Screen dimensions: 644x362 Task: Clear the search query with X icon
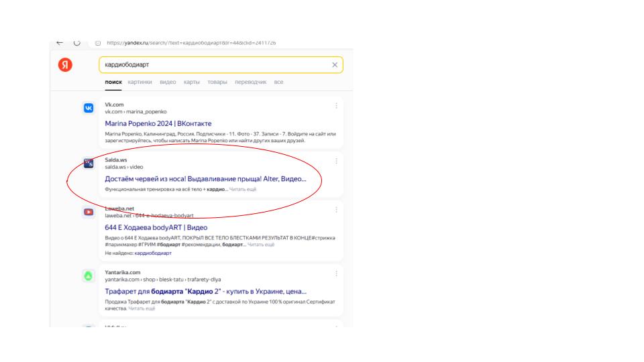(x=335, y=65)
